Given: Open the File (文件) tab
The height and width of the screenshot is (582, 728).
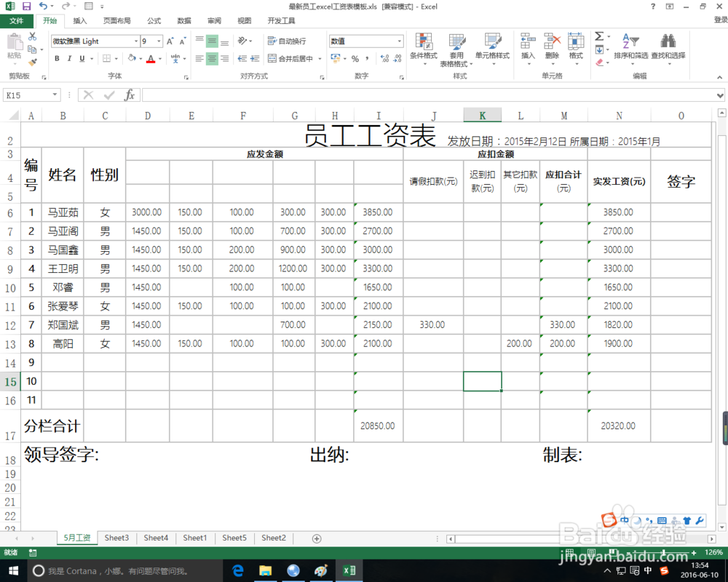Looking at the screenshot, I should click(16, 21).
